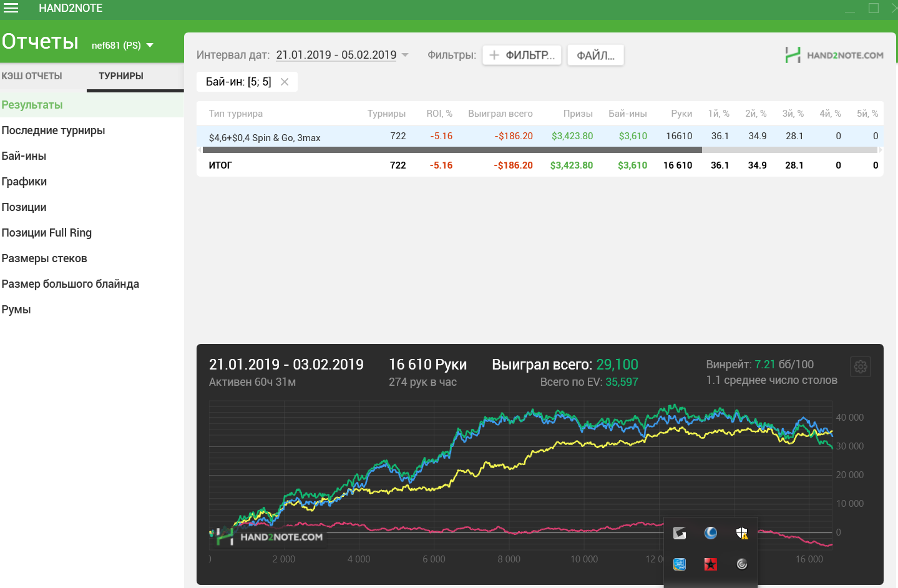Viewport: 898px width, 588px height.
Task: Click chart date range 21.01.2019 - 03.02.2019
Action: coord(286,365)
